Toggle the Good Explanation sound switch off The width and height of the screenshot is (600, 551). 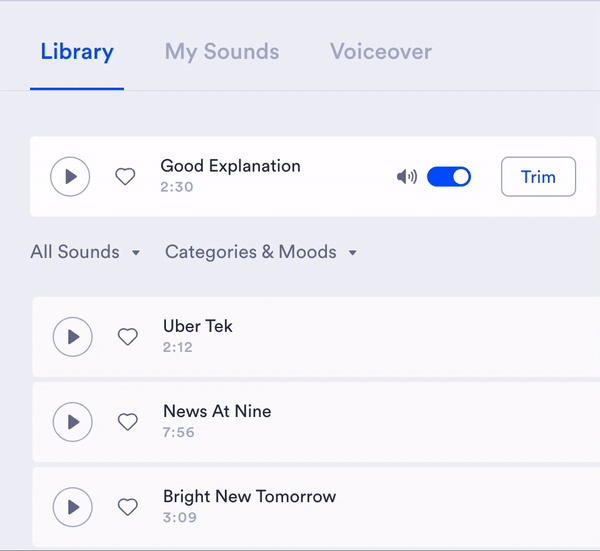(449, 177)
